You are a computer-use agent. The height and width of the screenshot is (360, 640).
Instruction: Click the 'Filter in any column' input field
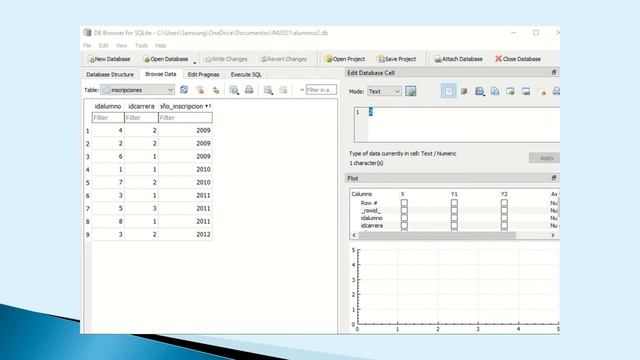click(321, 90)
